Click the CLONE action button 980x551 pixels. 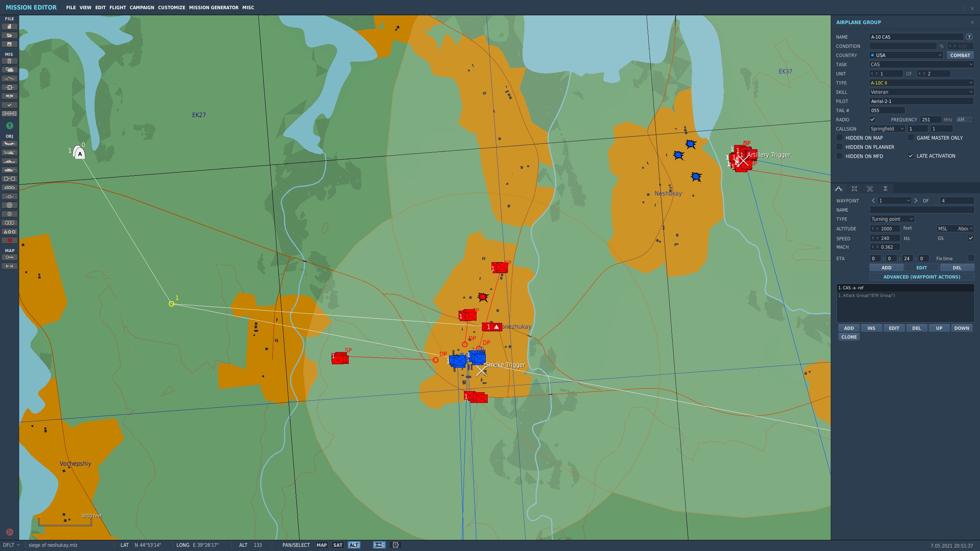pos(849,337)
